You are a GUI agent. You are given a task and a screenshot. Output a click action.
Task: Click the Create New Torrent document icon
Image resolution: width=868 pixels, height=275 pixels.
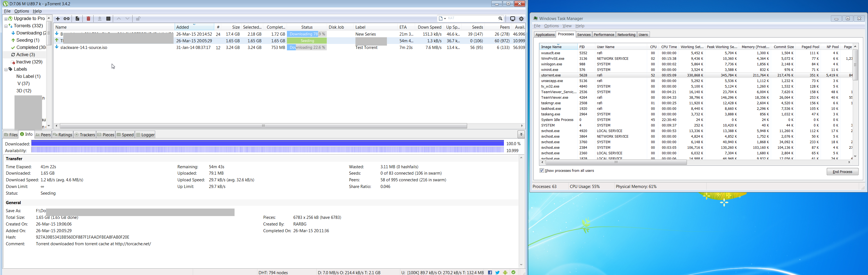click(77, 19)
